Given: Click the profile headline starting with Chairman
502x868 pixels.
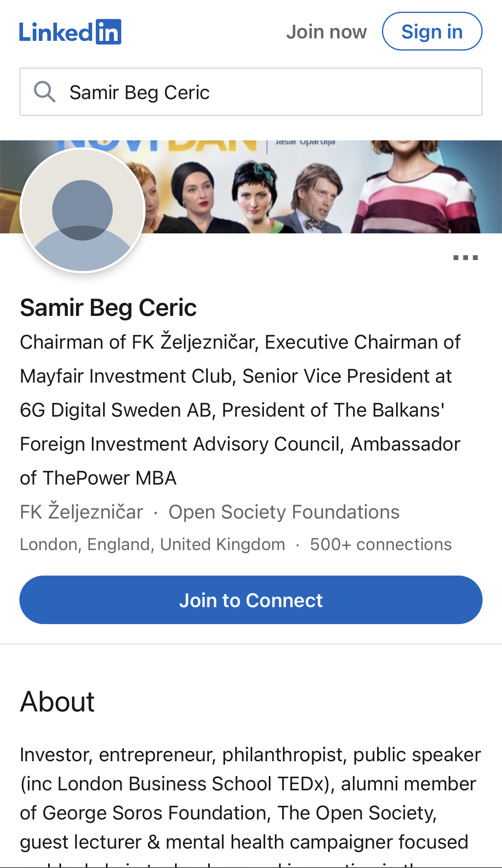Looking at the screenshot, I should click(240, 410).
